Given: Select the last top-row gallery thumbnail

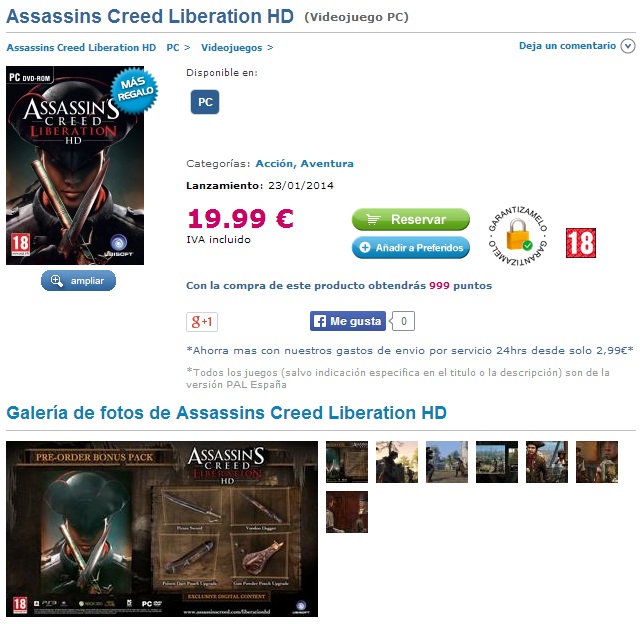Looking at the screenshot, I should pyautogui.click(x=597, y=462).
